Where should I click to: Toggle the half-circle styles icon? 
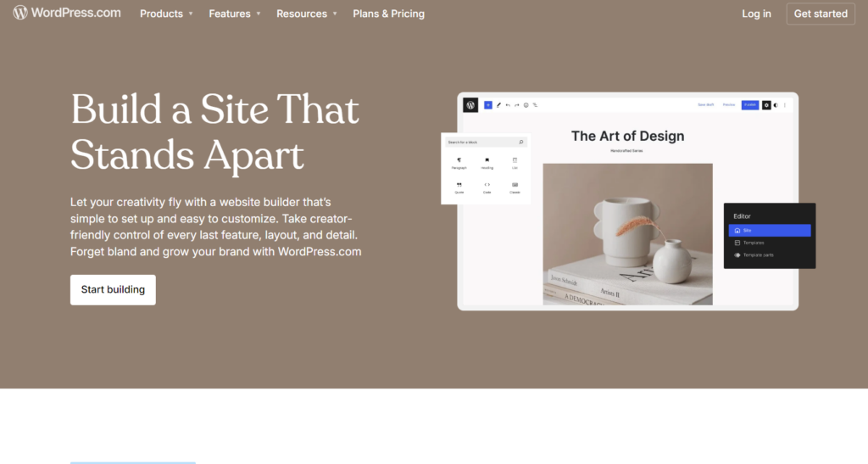(x=776, y=104)
